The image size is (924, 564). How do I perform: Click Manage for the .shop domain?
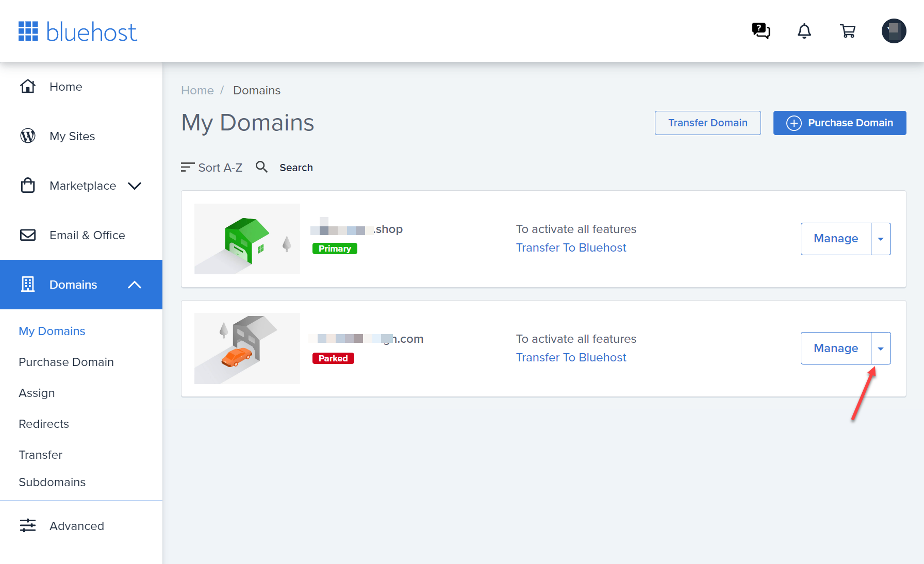tap(836, 239)
